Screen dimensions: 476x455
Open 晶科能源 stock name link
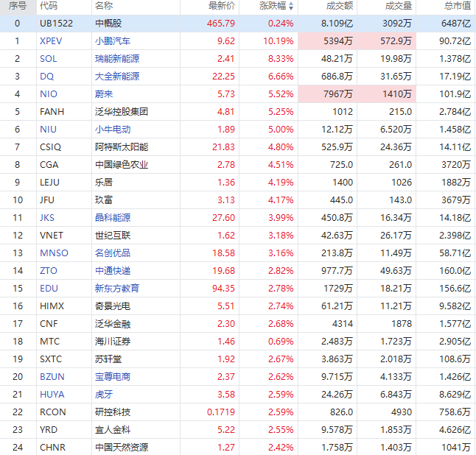pyautogui.click(x=112, y=217)
